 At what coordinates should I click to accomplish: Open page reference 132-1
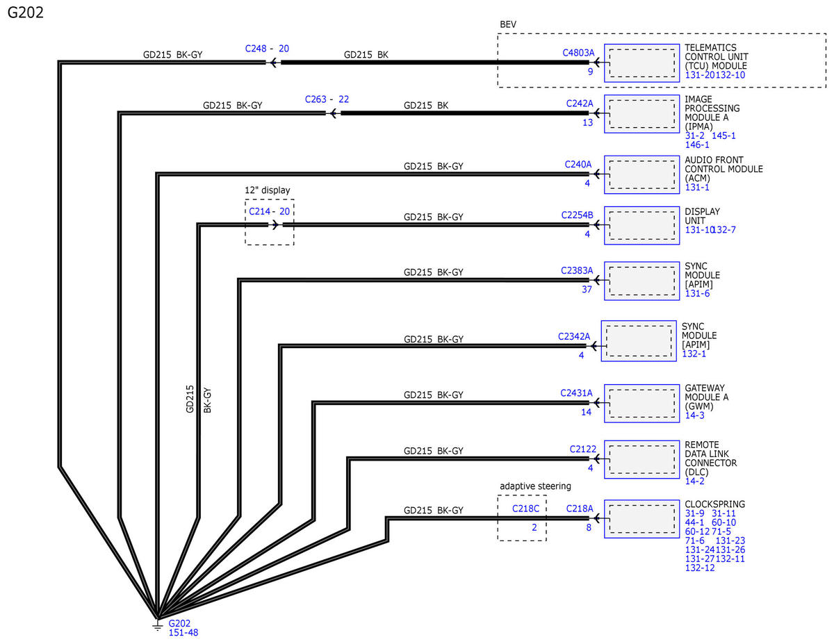pyautogui.click(x=694, y=354)
